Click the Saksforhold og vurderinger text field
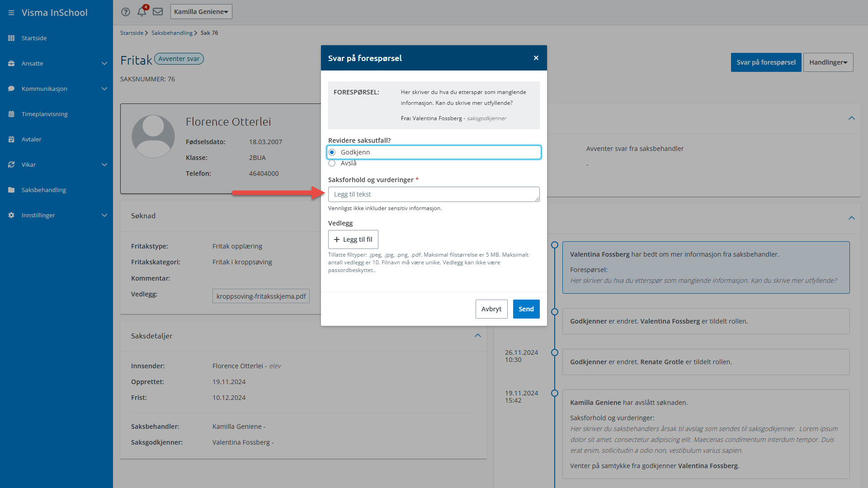 pyautogui.click(x=433, y=194)
